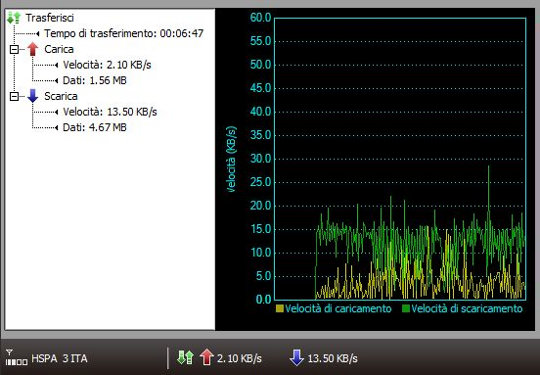Click the red upload arrow in status bar
This screenshot has width=540, height=375.
point(207,357)
